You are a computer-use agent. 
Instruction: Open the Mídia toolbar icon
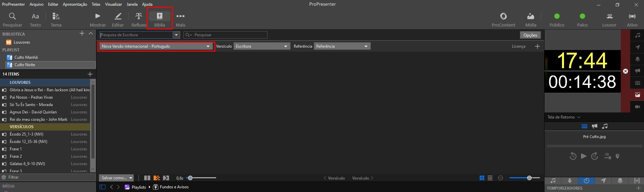531,19
